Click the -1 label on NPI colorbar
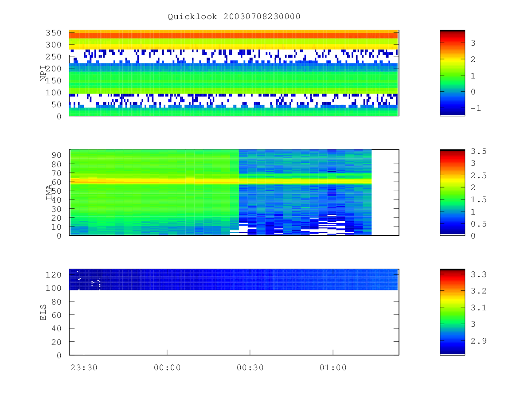 point(476,108)
